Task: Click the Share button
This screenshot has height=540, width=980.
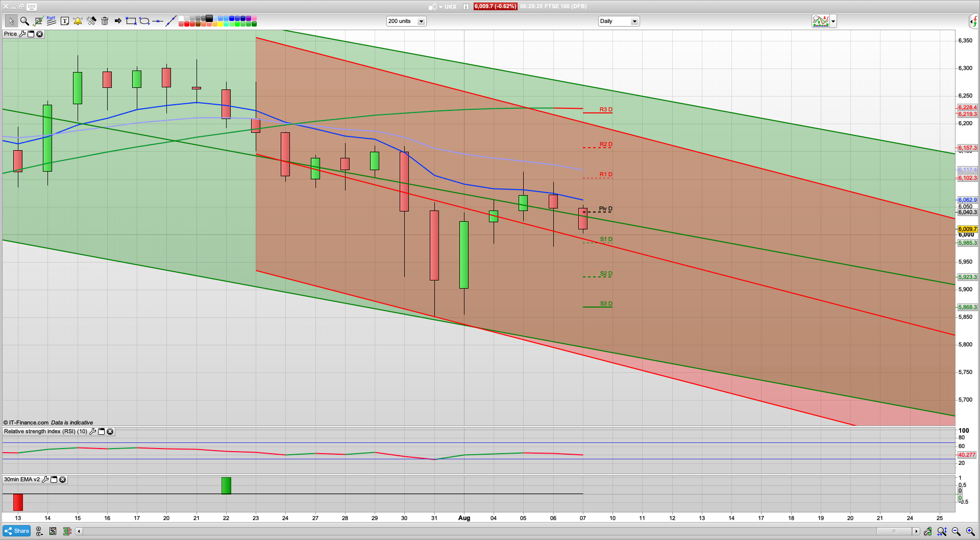Action: coord(16,531)
